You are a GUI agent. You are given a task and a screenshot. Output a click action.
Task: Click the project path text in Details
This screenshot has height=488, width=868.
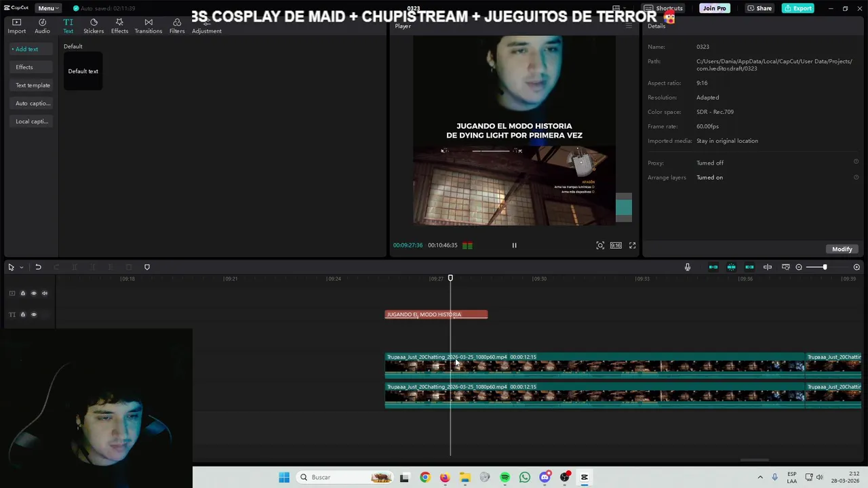(774, 65)
